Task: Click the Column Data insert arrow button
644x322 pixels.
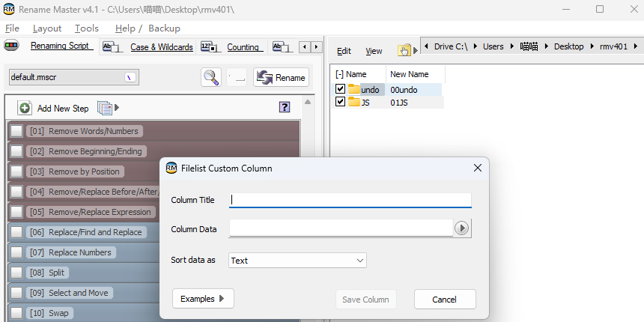Action: (x=462, y=228)
